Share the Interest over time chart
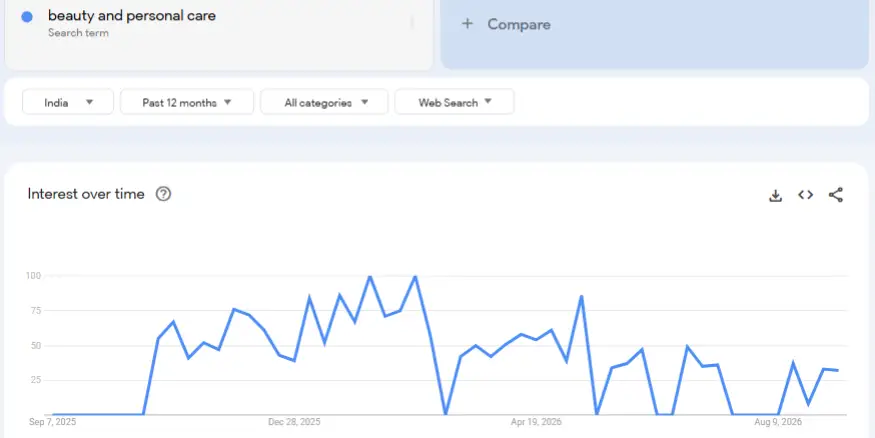This screenshot has width=875, height=438. coord(835,195)
